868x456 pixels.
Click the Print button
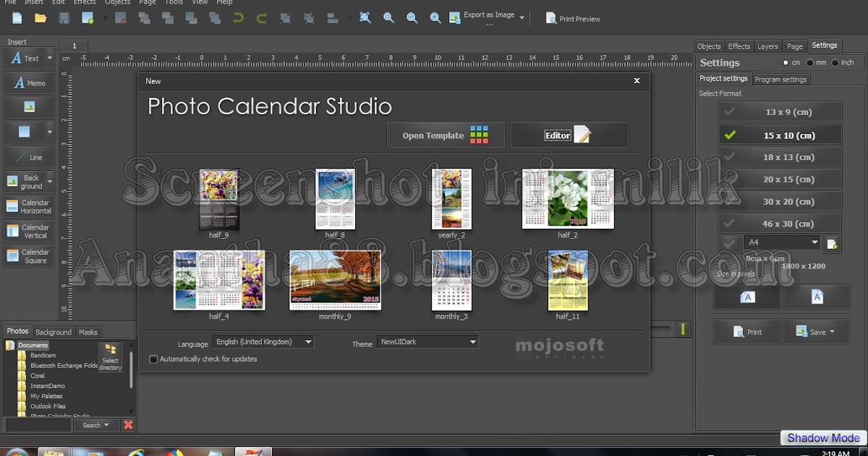[x=746, y=332]
